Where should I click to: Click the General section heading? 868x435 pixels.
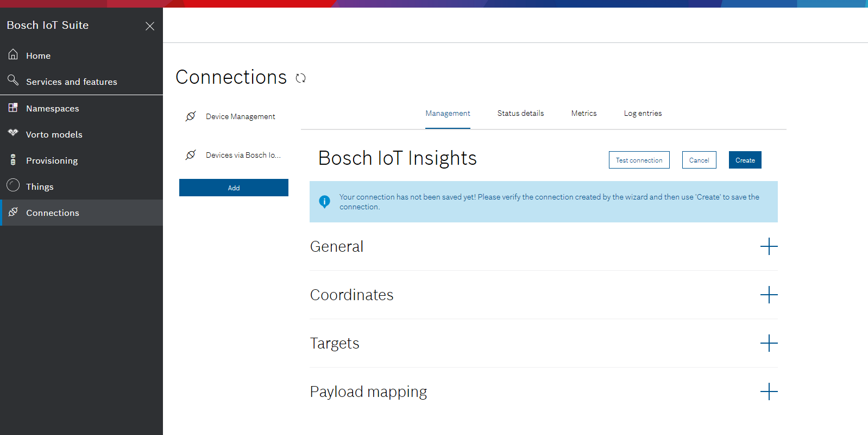click(x=337, y=246)
